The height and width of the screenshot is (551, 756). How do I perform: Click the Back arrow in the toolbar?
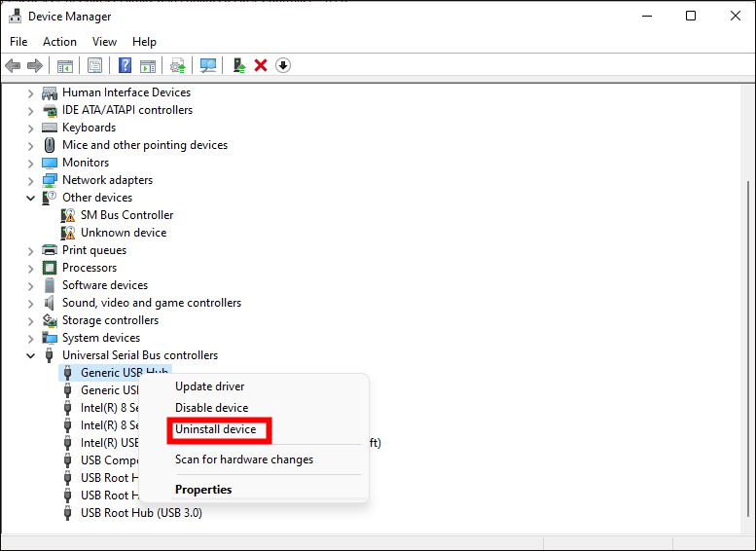click(x=13, y=65)
